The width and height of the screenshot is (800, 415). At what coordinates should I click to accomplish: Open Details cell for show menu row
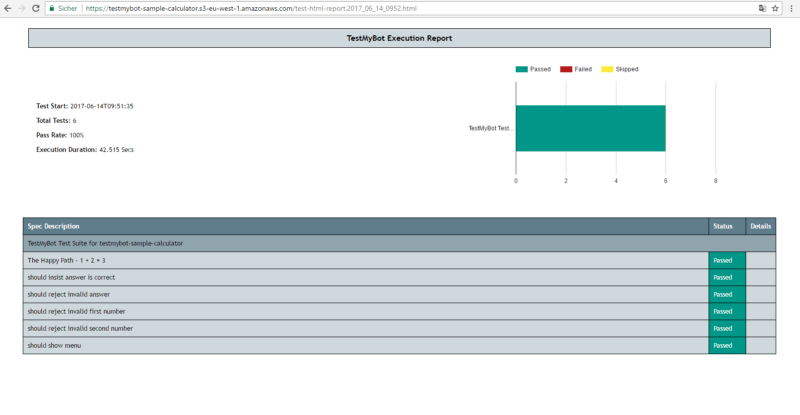(761, 345)
